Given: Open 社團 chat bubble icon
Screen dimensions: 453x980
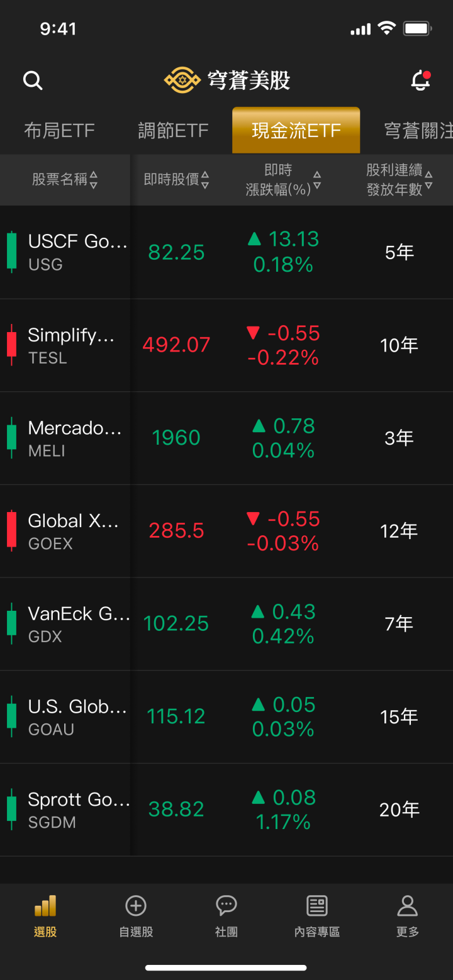Looking at the screenshot, I should [226, 906].
